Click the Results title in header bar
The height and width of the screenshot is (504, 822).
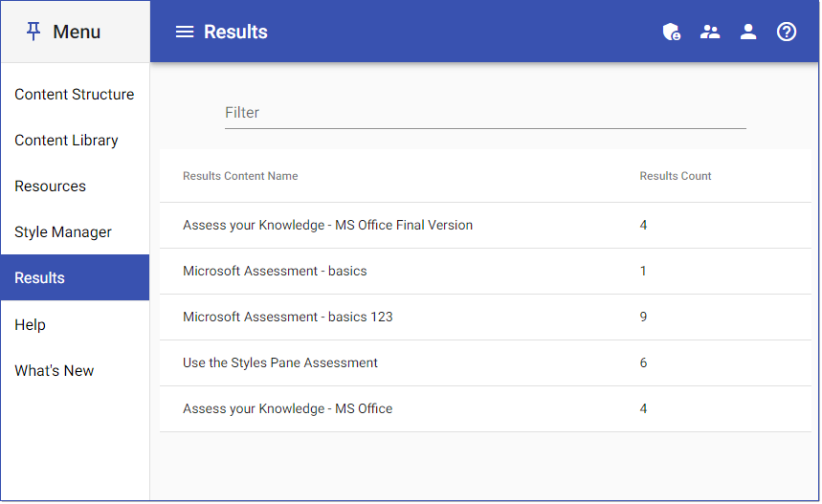pyautogui.click(x=235, y=32)
